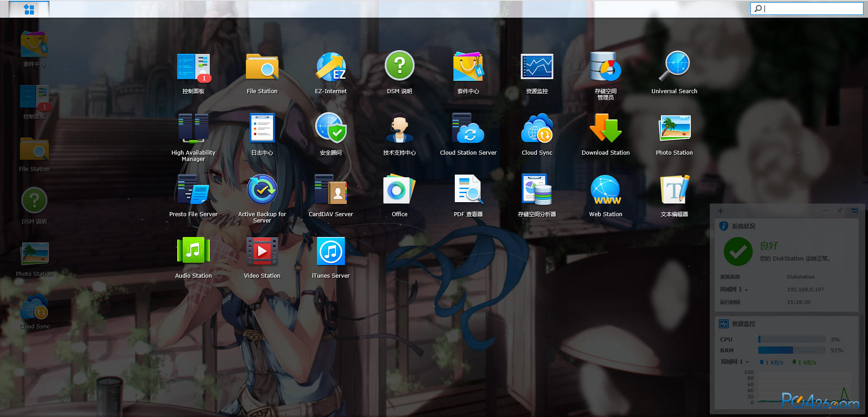This screenshot has height=417, width=868.
Task: Open PDF 查看器 viewer
Action: pos(468,190)
